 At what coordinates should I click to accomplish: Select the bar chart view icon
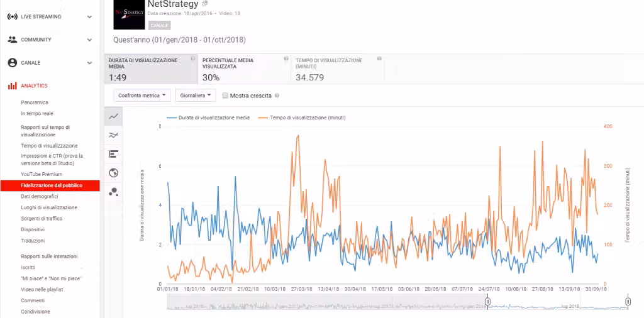(114, 154)
